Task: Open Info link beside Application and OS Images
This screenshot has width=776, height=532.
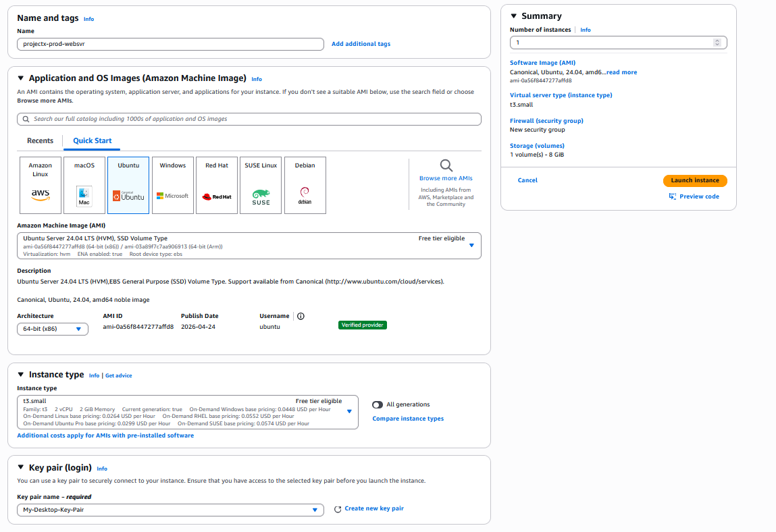Action: click(x=257, y=79)
